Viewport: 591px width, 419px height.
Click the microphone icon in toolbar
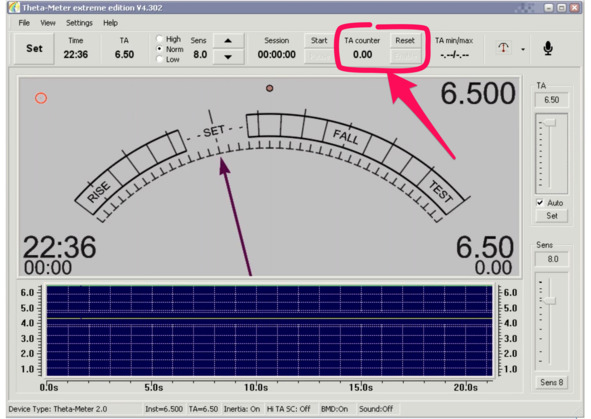coord(548,48)
